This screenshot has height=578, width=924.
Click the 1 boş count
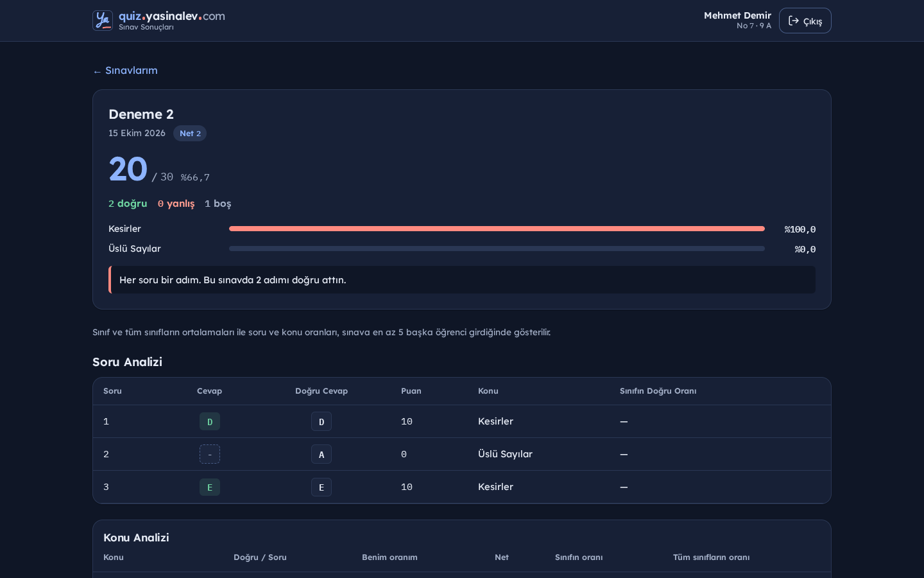pos(218,204)
